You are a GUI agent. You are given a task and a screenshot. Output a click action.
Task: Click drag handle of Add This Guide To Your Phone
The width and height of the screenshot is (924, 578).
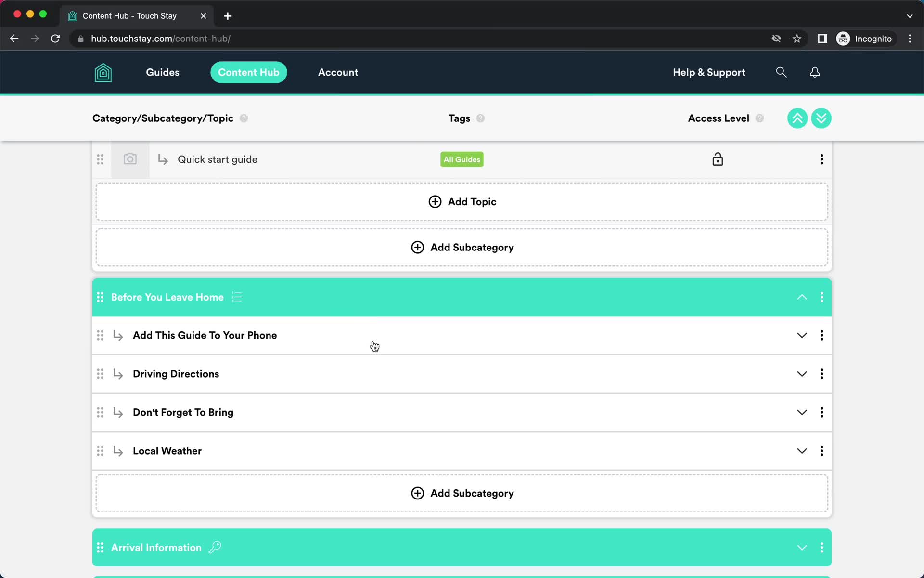pos(100,335)
